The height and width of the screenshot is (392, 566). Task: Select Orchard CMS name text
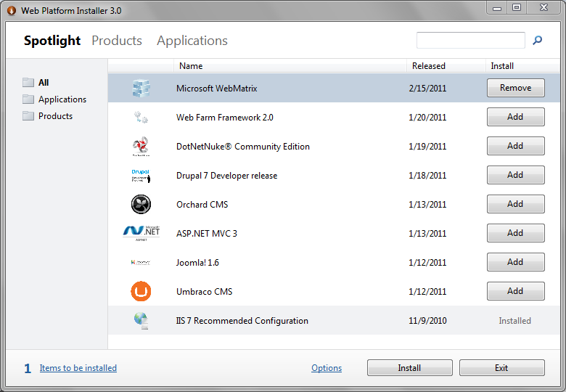(202, 204)
